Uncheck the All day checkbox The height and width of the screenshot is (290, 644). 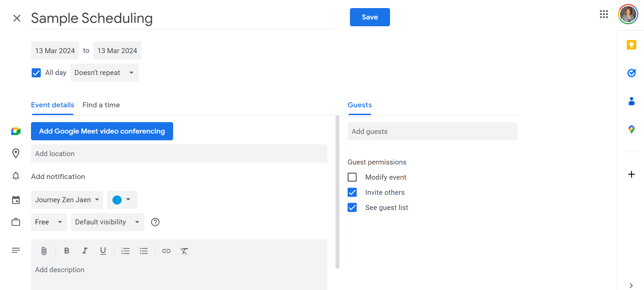point(36,73)
